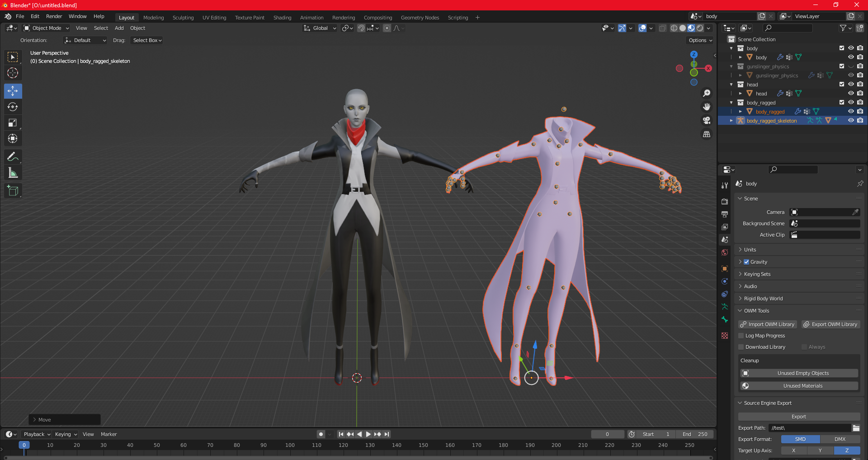Switch to the Scripting workspace tab
Image resolution: width=868 pixels, height=460 pixels.
pyautogui.click(x=458, y=18)
